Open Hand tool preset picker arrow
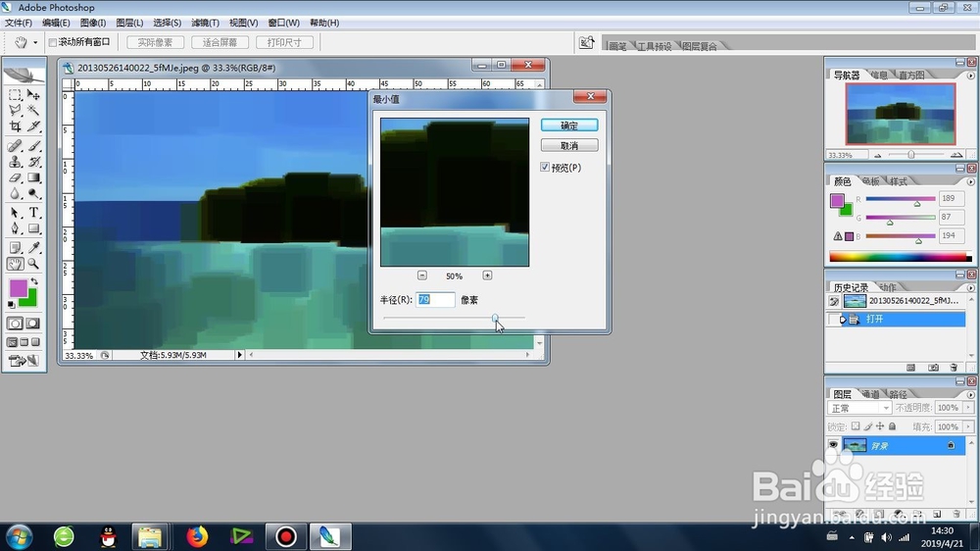 (35, 42)
